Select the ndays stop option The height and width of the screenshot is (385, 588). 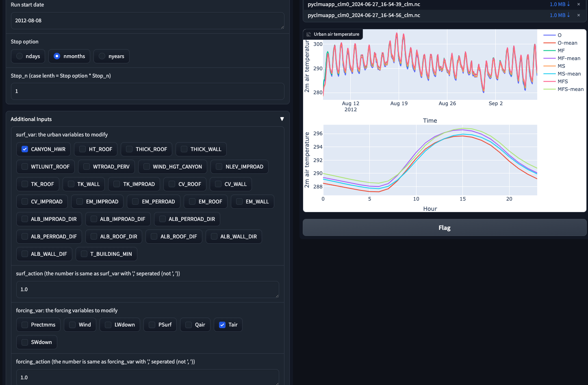pos(20,56)
